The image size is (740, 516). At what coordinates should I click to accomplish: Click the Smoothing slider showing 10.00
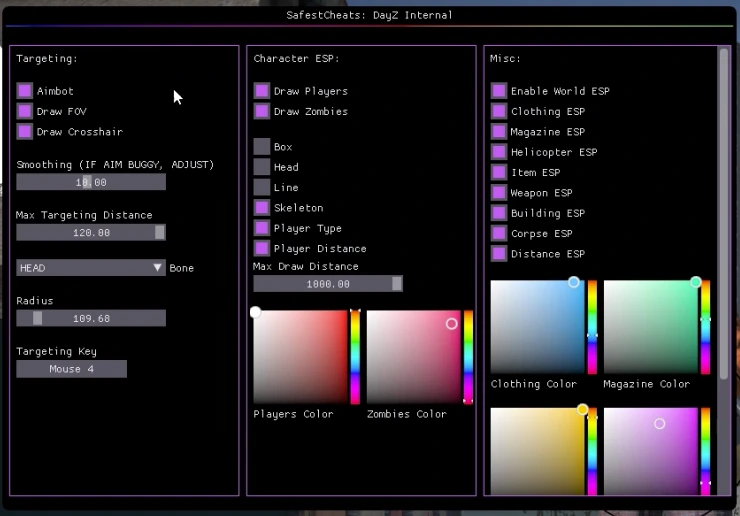(x=91, y=182)
